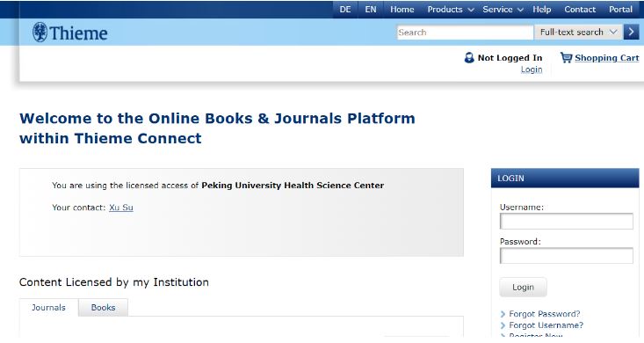Click the Welcome to the Online Books heading

coord(217,128)
